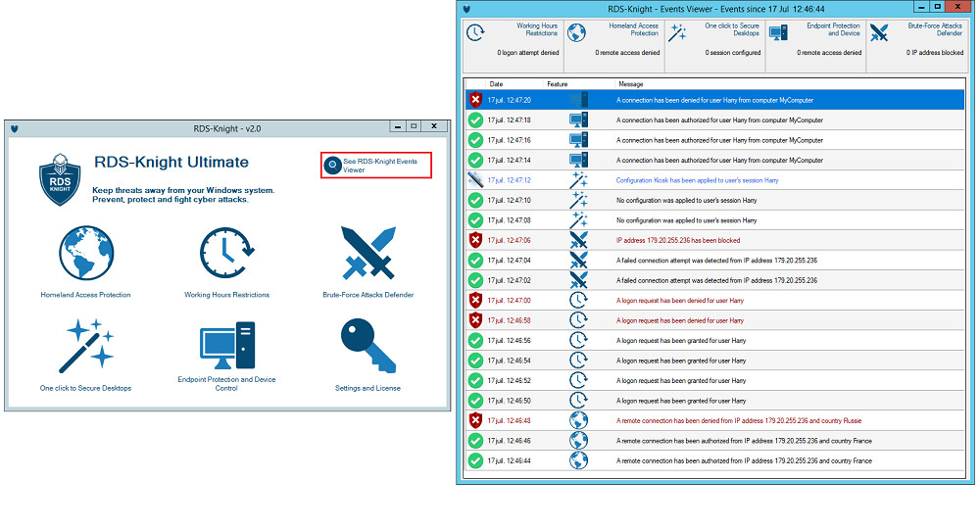Select 'Configuration Kiosk has been applied' message

[x=697, y=180]
